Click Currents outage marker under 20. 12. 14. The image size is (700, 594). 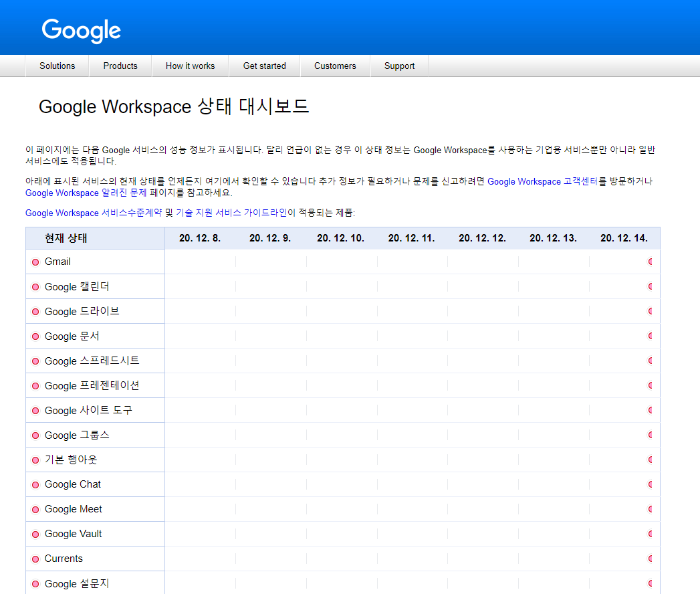coord(651,559)
